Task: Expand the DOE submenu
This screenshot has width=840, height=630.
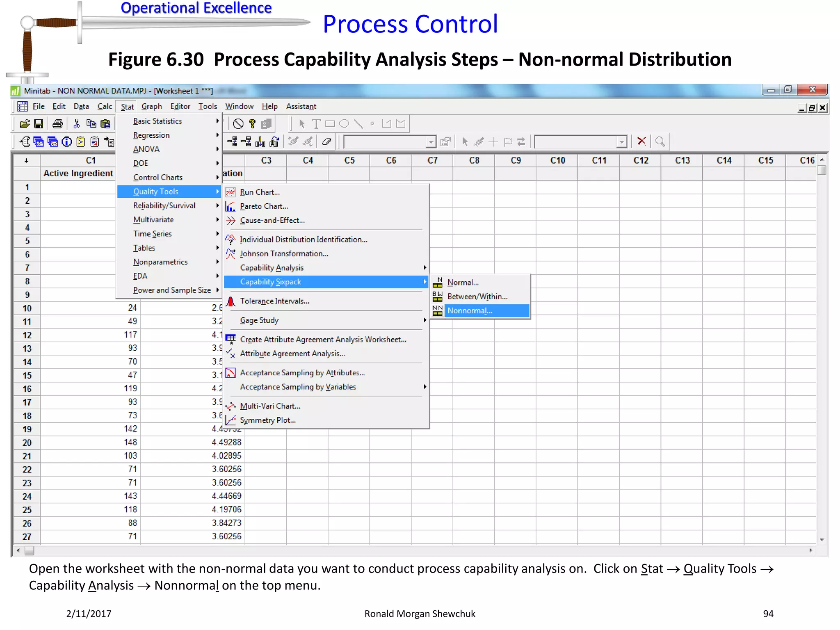Action: coord(169,163)
